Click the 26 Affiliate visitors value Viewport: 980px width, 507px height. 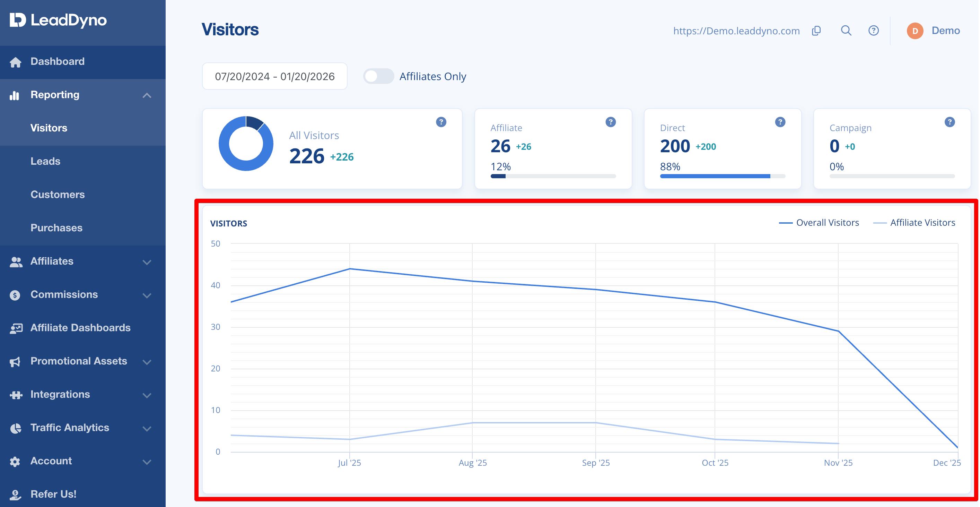500,146
